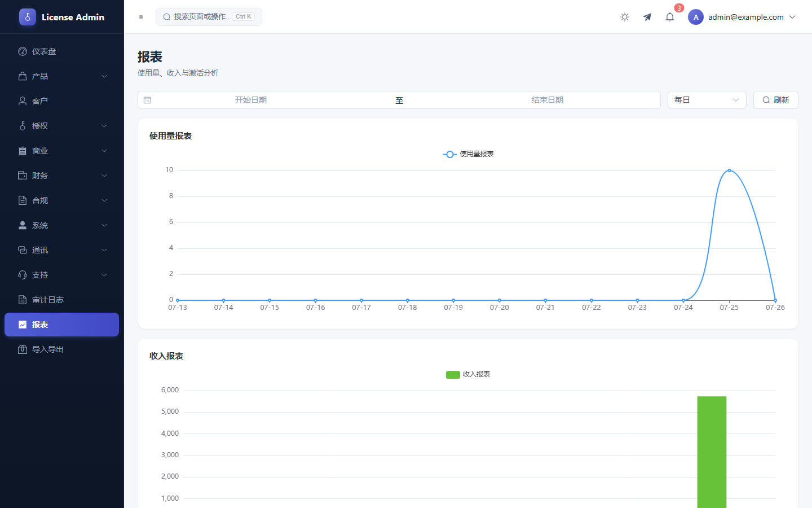Click the License Admin logo icon
812x508 pixels.
(28, 17)
